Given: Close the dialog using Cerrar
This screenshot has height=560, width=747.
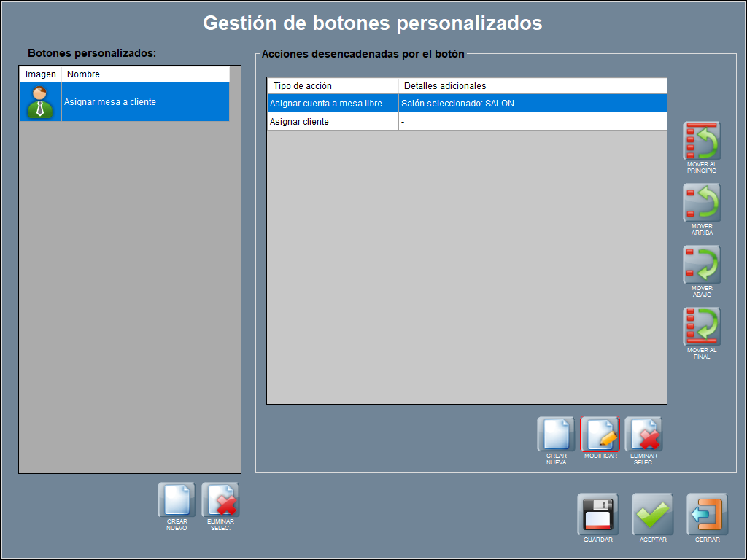Looking at the screenshot, I should tap(707, 514).
